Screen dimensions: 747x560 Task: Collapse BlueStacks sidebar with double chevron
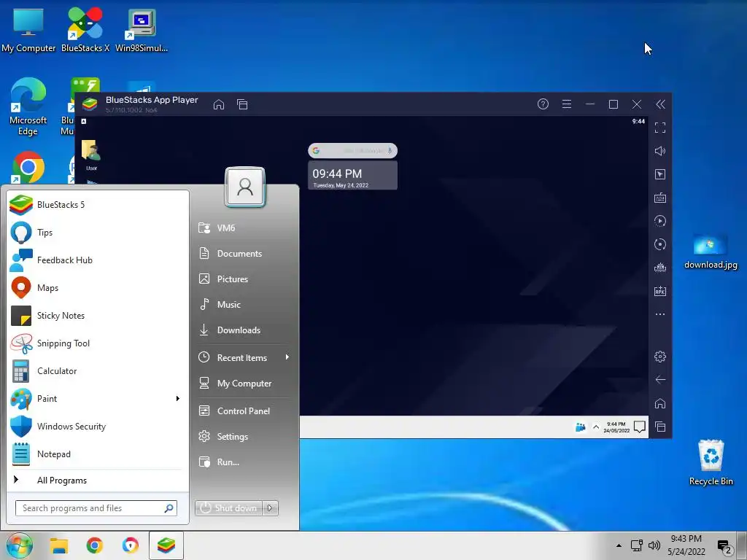click(x=660, y=104)
